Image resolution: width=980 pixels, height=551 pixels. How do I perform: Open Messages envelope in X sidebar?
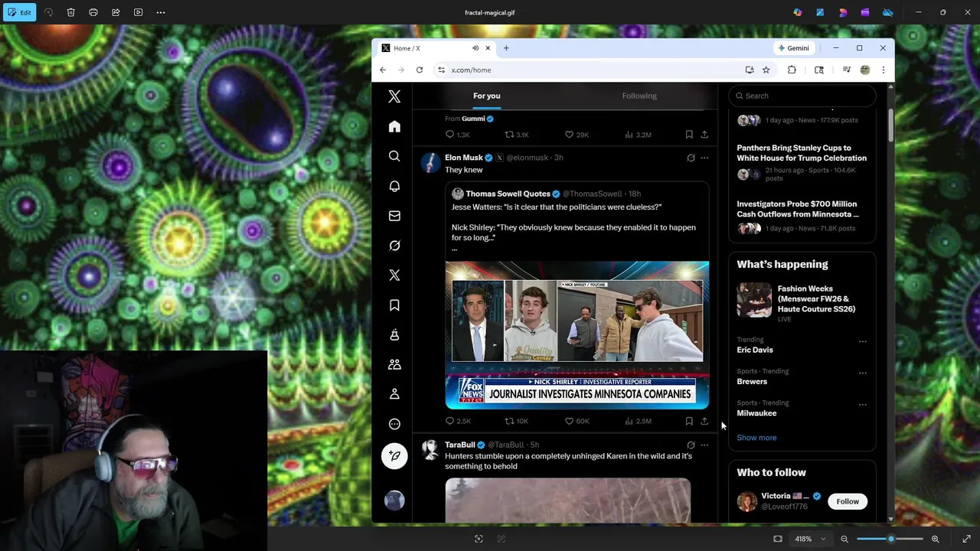(394, 216)
